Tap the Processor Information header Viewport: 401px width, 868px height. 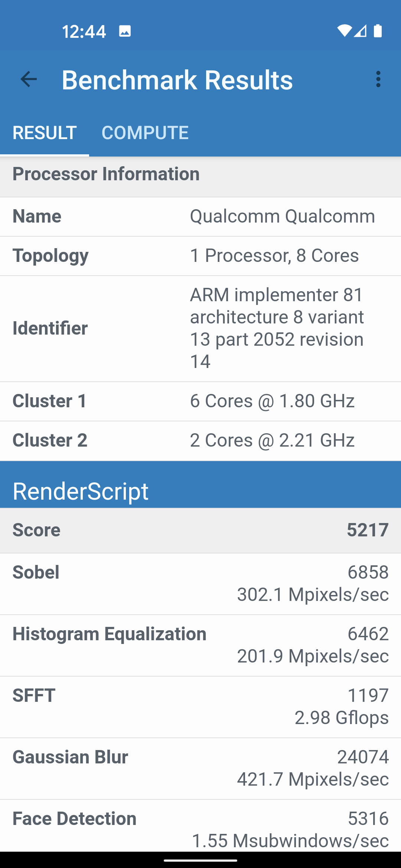point(200,174)
